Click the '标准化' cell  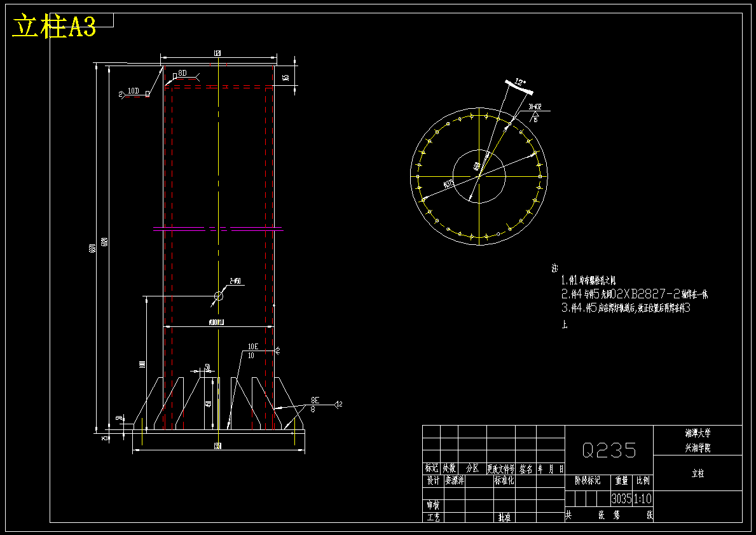coord(504,480)
